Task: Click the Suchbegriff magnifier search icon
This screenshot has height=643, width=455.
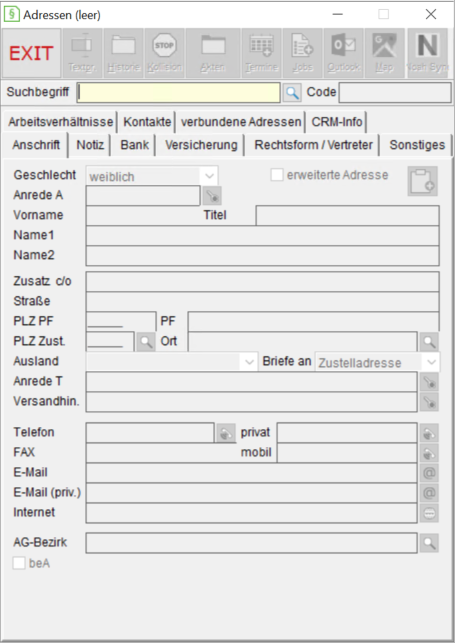Action: click(292, 93)
